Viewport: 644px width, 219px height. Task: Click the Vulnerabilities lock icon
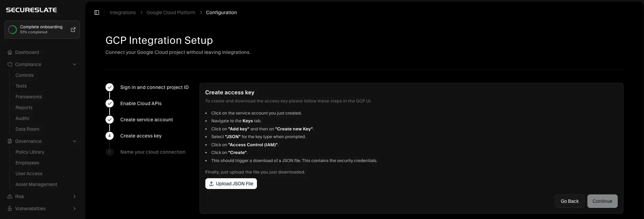coord(10,209)
